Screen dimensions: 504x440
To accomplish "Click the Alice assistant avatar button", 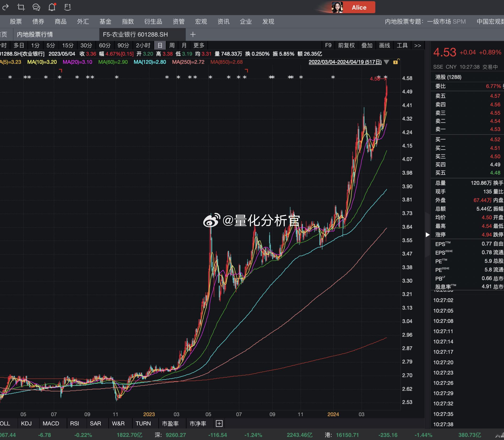I will pyautogui.click(x=353, y=7).
